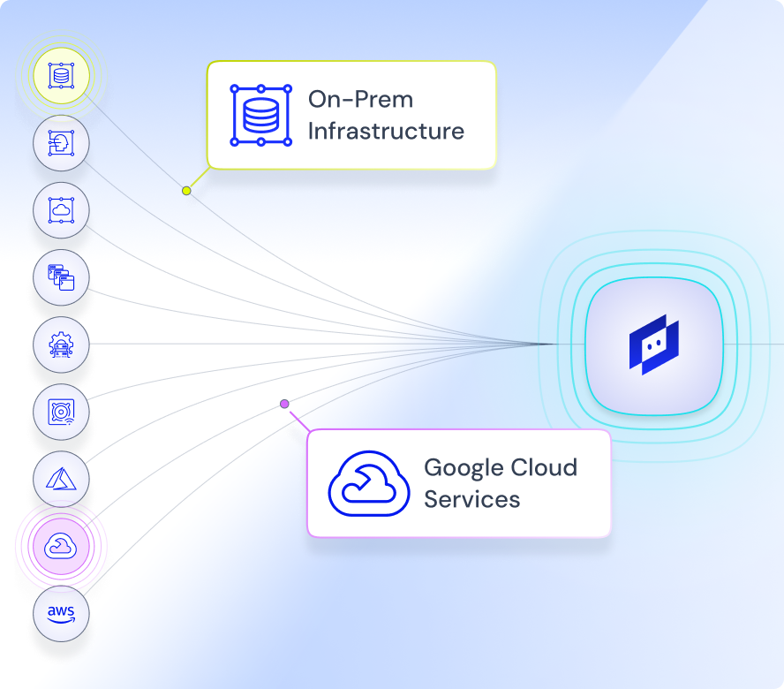
Task: Click the 'On-Prem Infrastructure' label
Action: (386, 115)
